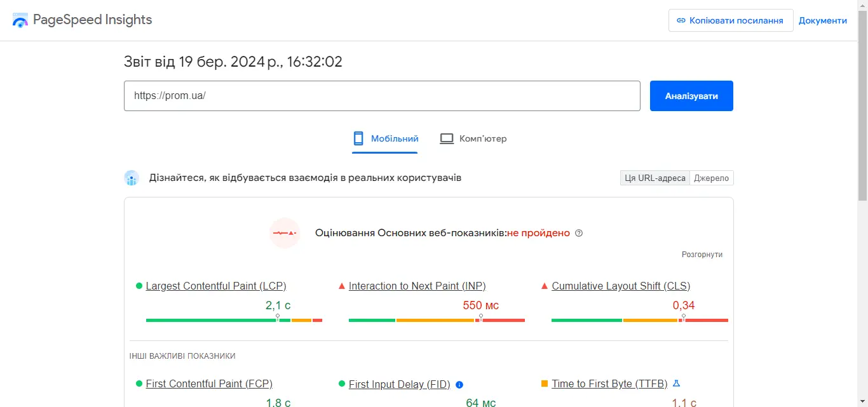Screen dimensions: 868x407
Task: Click the green status dot beside LCP
Action: click(139, 286)
